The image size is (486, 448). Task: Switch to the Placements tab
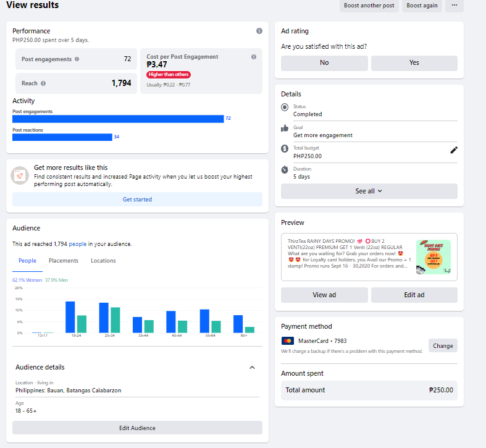pos(64,261)
